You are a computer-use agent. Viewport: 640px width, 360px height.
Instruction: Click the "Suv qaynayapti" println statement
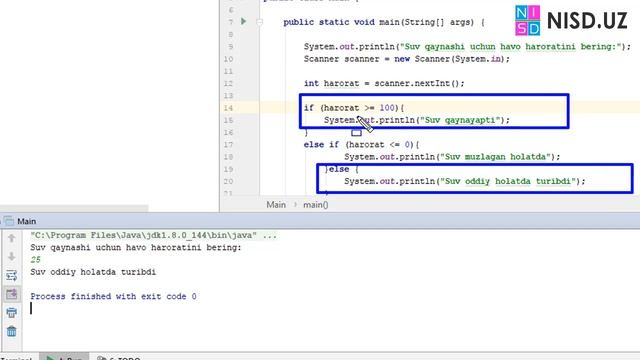(x=417, y=120)
